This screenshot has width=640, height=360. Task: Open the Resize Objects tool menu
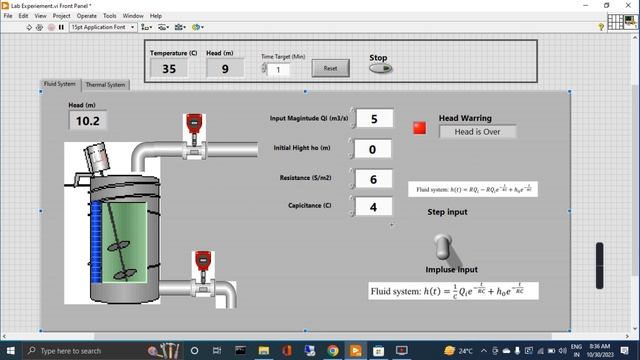click(x=180, y=27)
